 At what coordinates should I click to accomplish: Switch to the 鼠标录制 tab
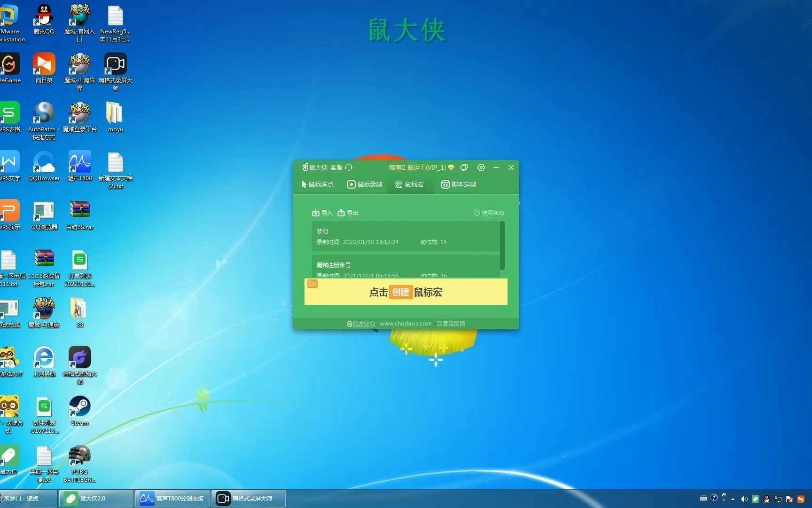365,184
